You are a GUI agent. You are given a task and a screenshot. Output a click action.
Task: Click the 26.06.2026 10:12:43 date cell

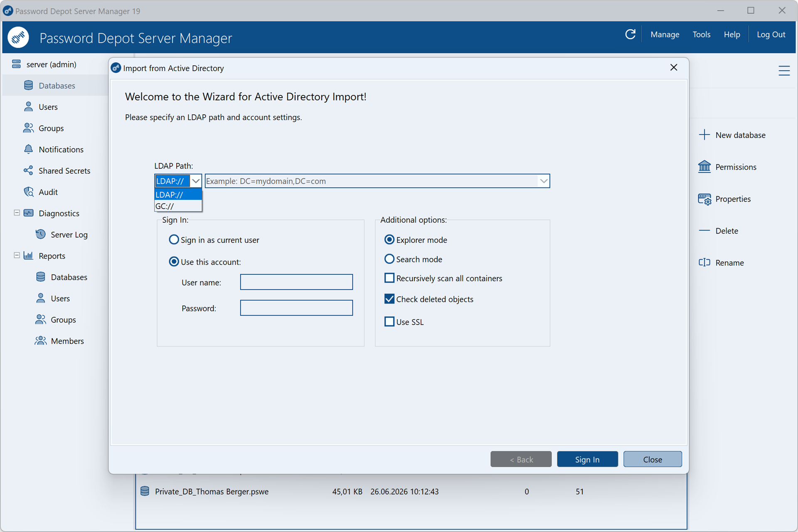tap(404, 491)
